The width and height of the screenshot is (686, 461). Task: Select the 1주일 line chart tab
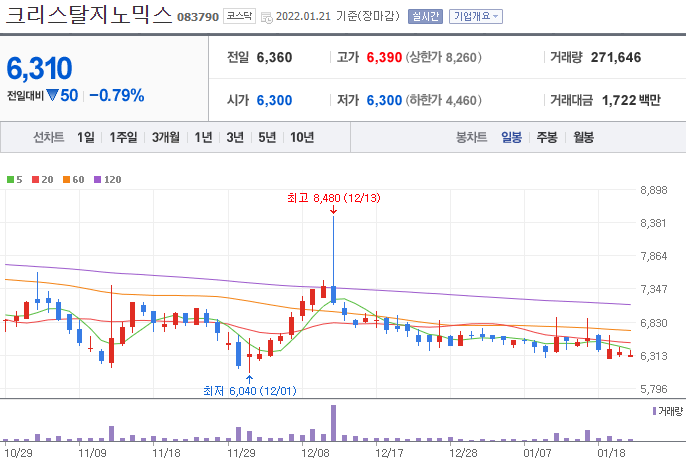click(123, 137)
